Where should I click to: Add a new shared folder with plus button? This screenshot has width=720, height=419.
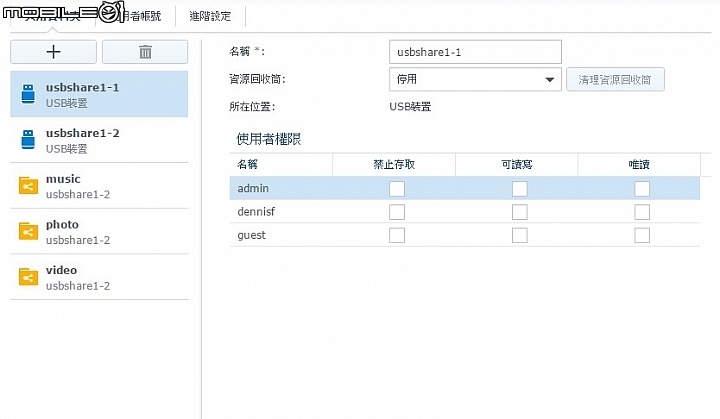[53, 51]
